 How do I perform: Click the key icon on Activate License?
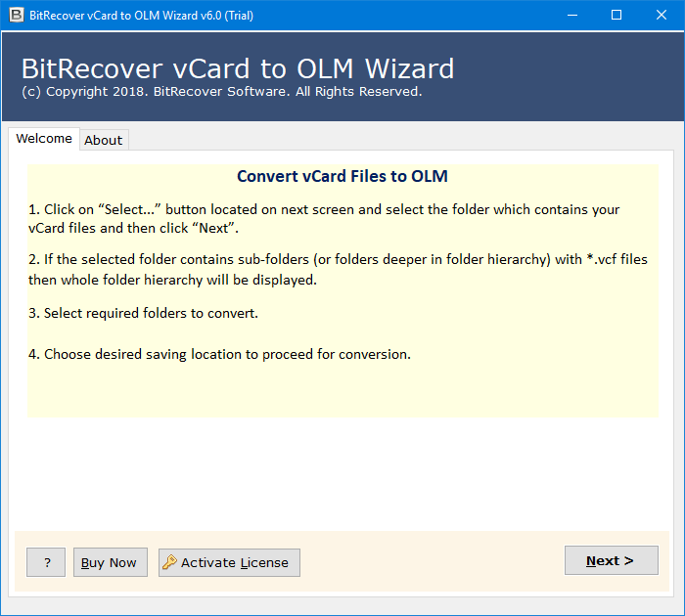click(169, 562)
